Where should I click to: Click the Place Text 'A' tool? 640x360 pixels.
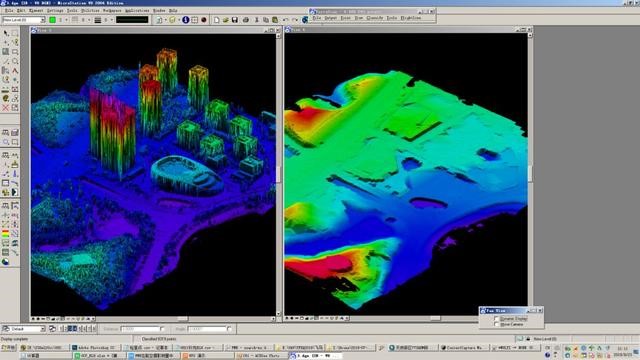(15, 71)
